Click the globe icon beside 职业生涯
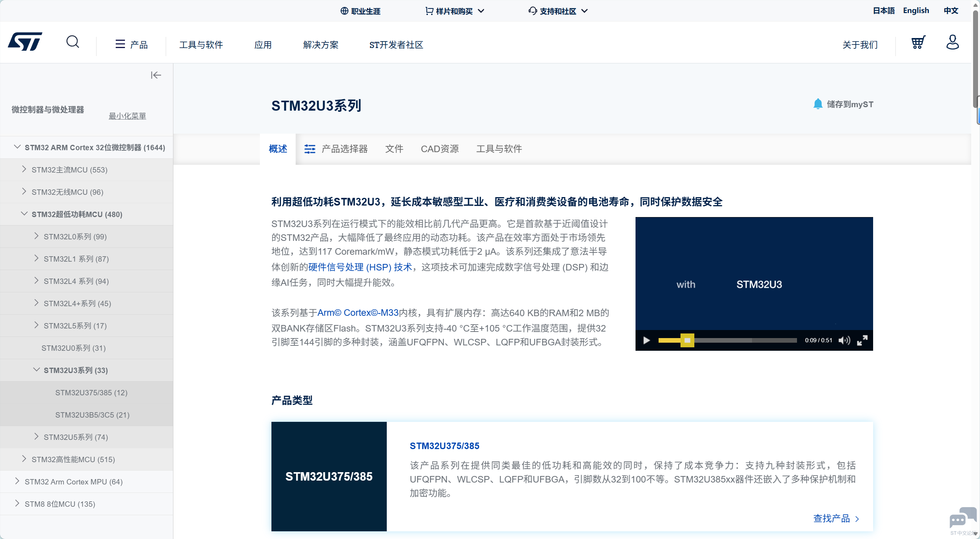Screen dimensions: 980x539 (x=344, y=11)
